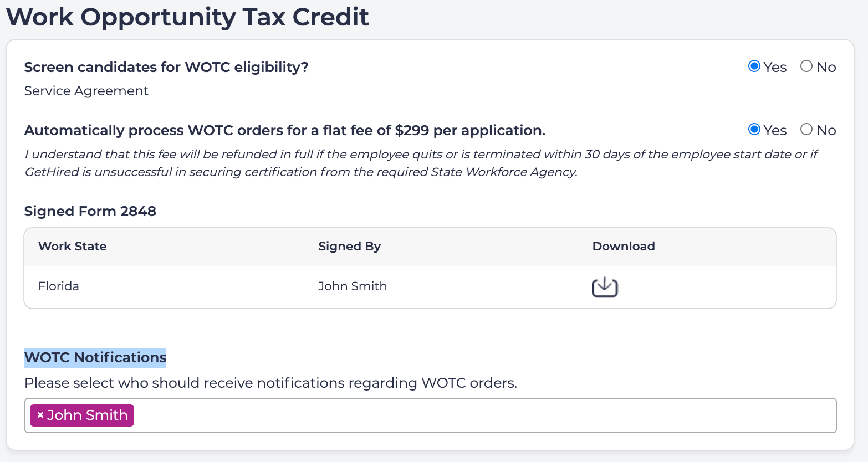The width and height of the screenshot is (868, 462).
Task: Click the Download column header
Action: [x=624, y=246]
